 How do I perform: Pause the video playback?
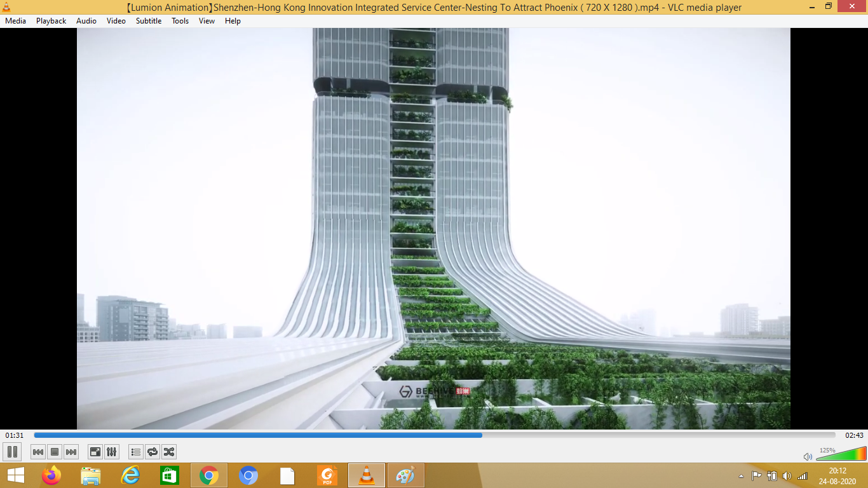pos(13,452)
